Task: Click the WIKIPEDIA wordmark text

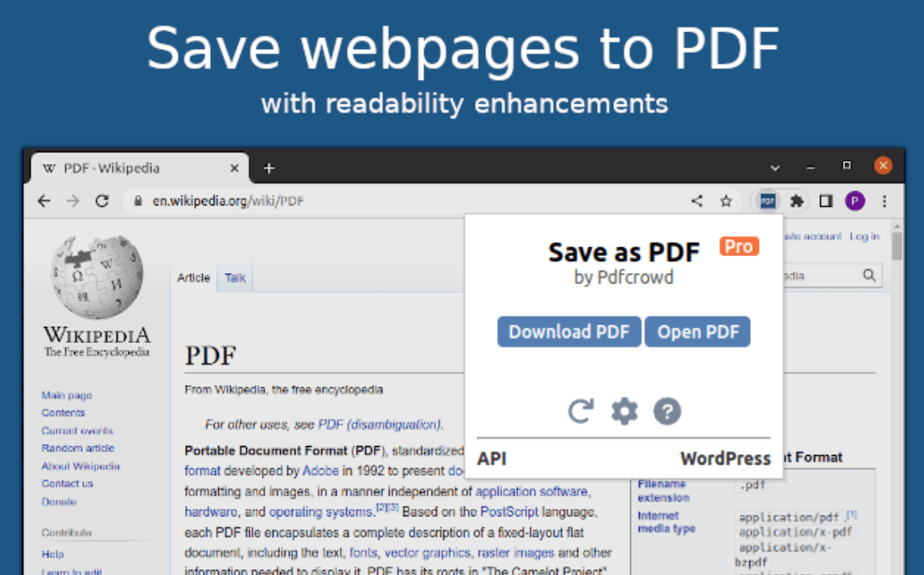Action: (97, 335)
